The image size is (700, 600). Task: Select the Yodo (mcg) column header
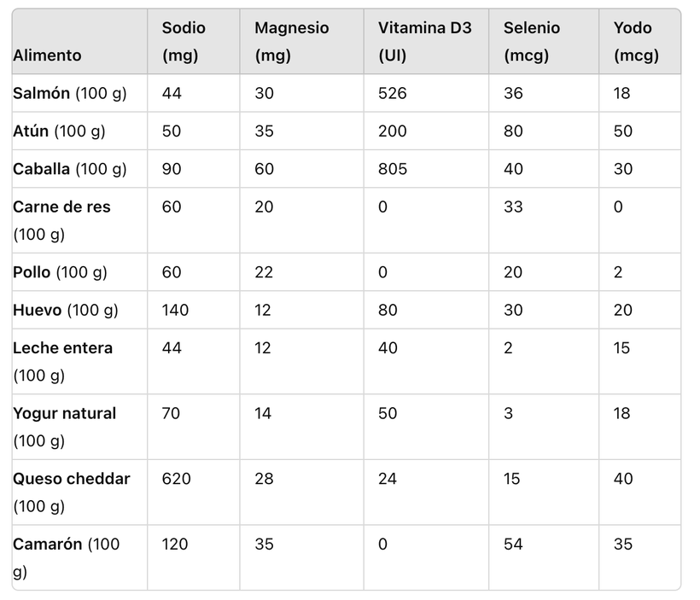(636, 42)
